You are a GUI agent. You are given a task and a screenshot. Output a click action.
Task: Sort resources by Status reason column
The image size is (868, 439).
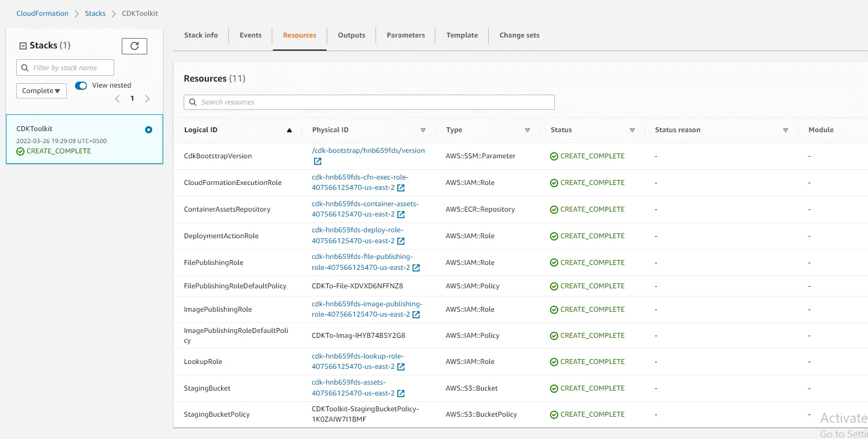(x=785, y=130)
